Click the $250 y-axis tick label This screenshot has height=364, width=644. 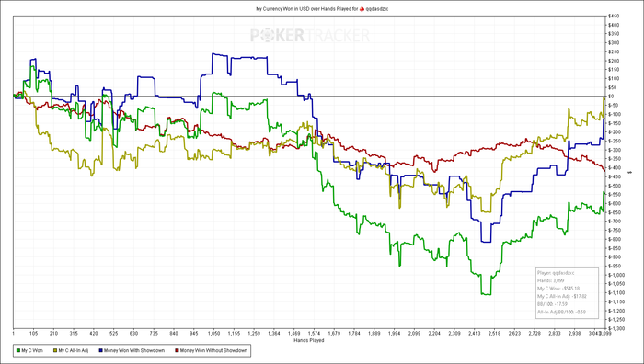click(x=614, y=51)
